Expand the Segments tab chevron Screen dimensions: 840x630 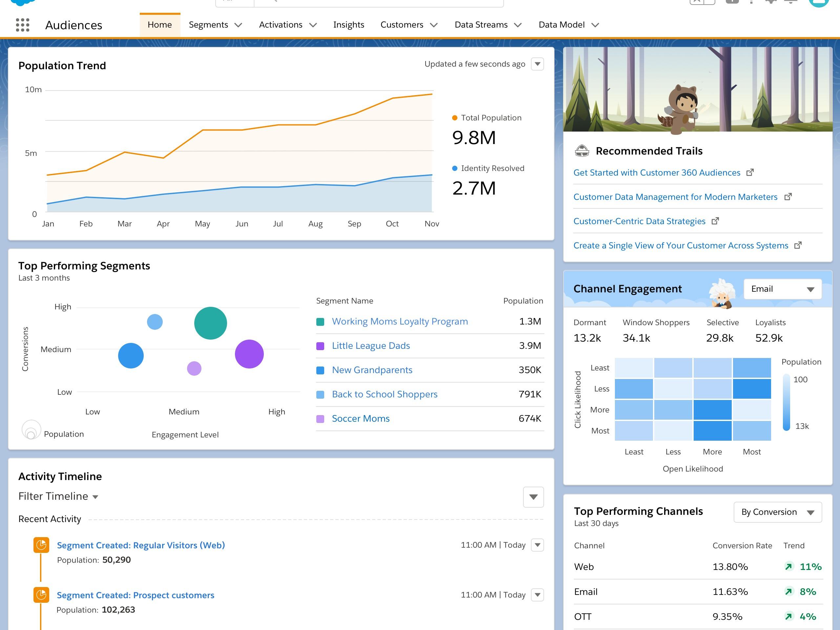238,25
